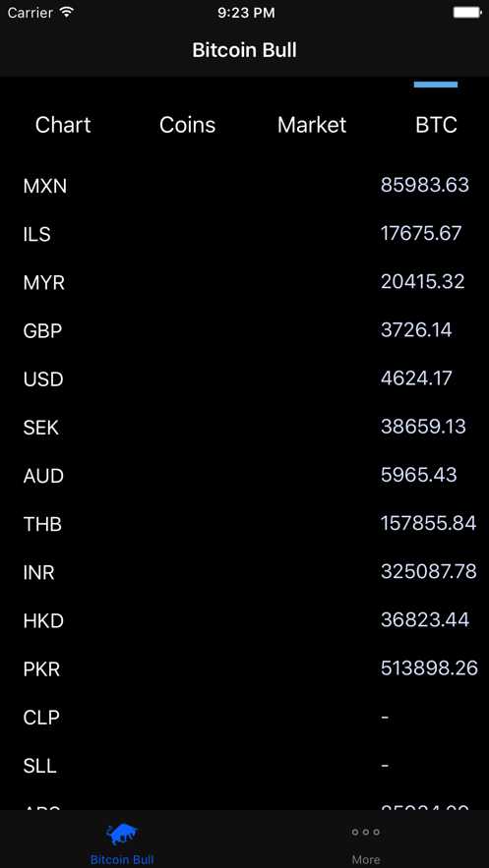Select the BTC tab
Image resolution: width=489 pixels, height=868 pixels.
[x=437, y=125]
